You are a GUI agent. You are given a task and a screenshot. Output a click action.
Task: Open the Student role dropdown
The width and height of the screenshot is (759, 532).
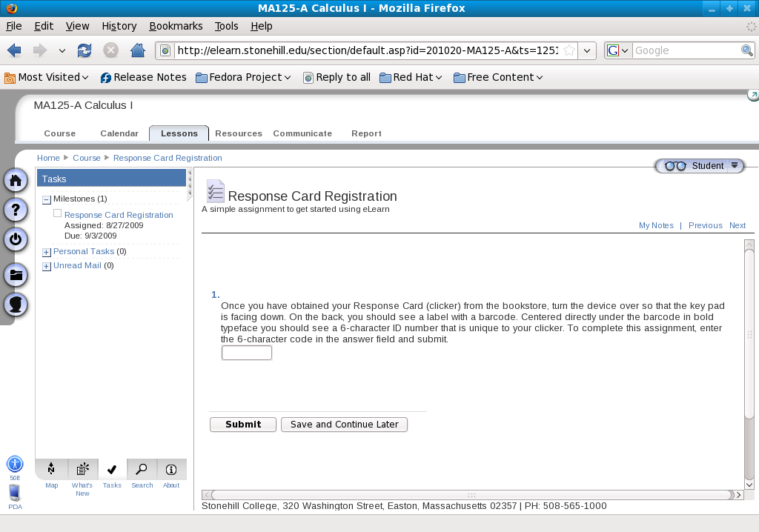coord(735,166)
